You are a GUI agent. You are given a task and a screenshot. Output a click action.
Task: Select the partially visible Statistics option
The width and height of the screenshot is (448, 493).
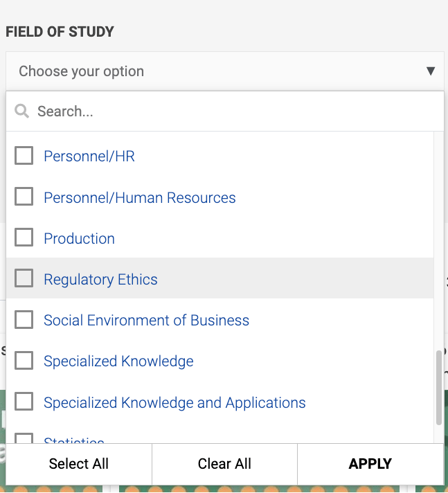pos(74,439)
